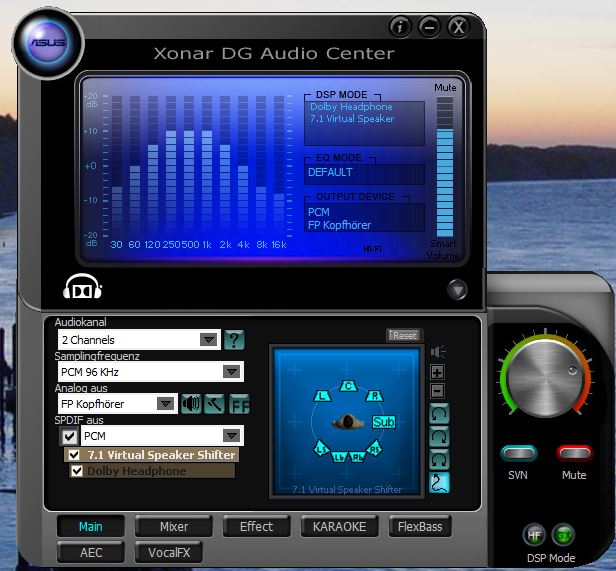Open help for audio channel settings

[234, 340]
